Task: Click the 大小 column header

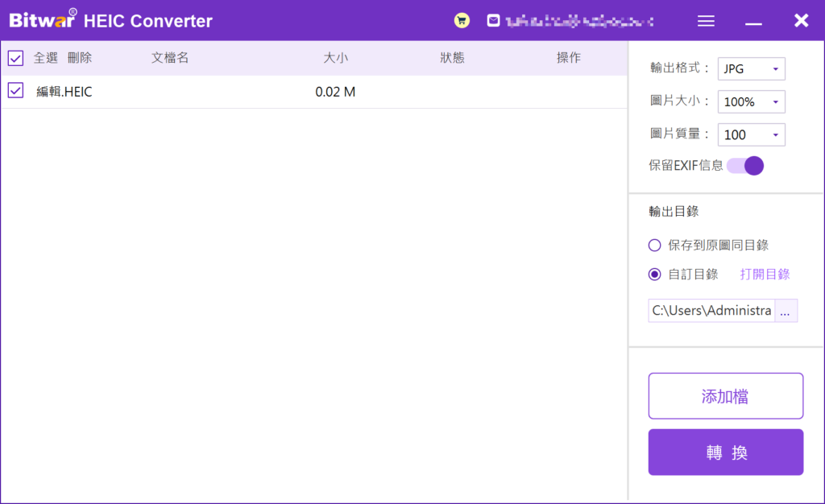Action: pyautogui.click(x=336, y=58)
